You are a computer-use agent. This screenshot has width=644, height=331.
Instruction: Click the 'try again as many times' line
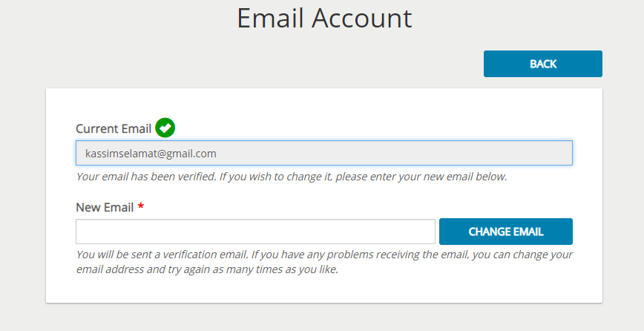coord(208,269)
